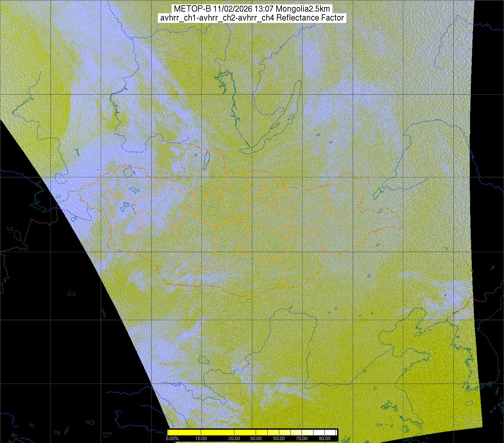
Task: Click the easternmost tip of the orange Mongolia border
Action: click(402, 226)
